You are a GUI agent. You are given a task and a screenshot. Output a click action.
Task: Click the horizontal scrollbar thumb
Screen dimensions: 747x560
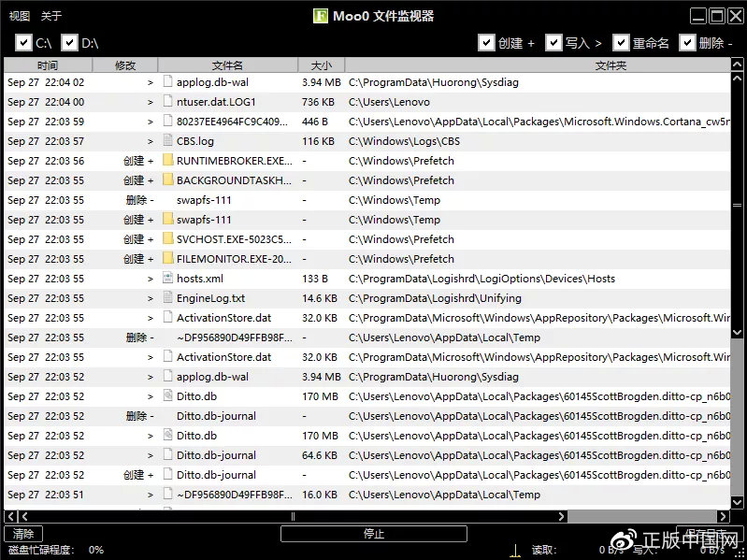(x=293, y=516)
